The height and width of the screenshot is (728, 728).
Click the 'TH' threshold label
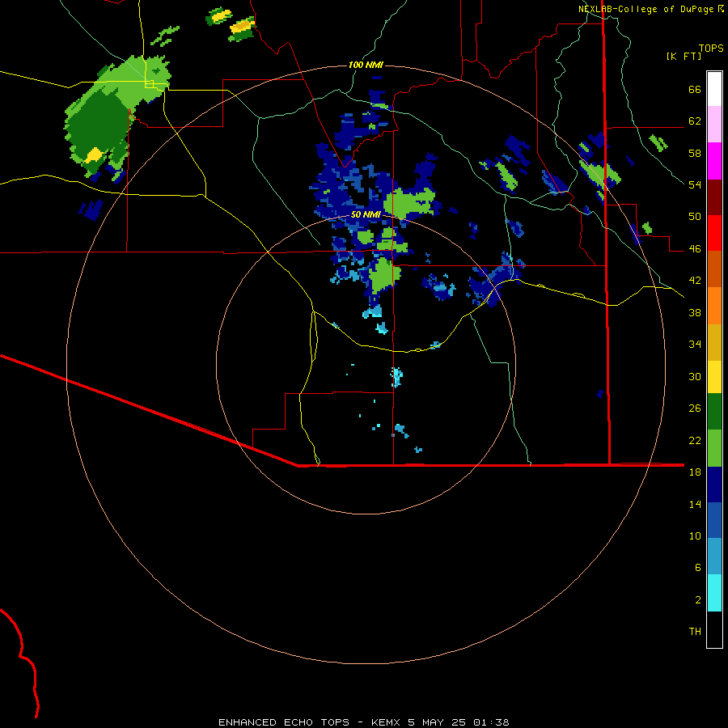[x=695, y=632]
